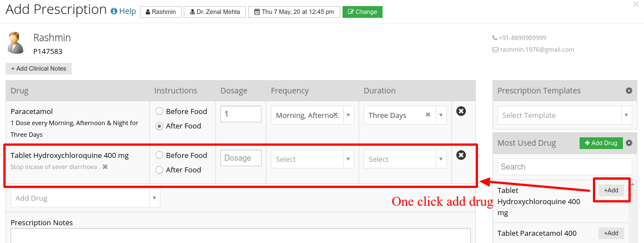Click +Add for Tablet Hydroxychloroquine 400 mg
This screenshot has width=644, height=243.
click(x=611, y=190)
